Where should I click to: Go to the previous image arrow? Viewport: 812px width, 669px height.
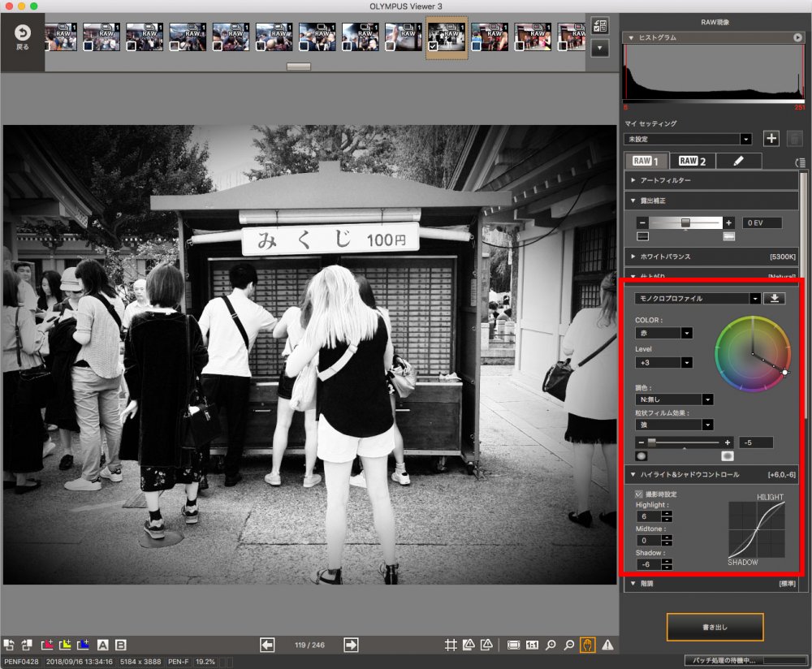point(267,645)
